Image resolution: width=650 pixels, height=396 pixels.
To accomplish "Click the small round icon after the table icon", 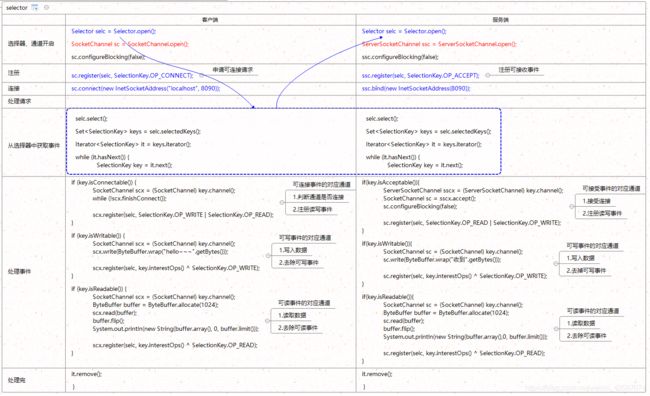I will coord(46,7).
